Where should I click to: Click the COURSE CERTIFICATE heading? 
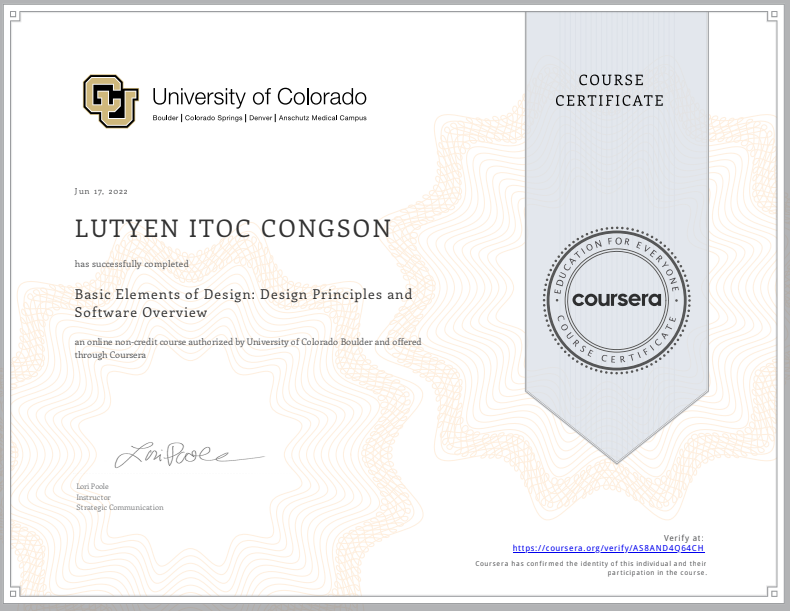pos(610,90)
